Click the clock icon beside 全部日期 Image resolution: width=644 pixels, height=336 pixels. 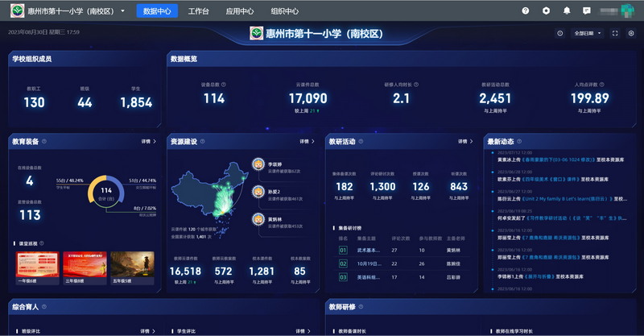[x=560, y=33]
